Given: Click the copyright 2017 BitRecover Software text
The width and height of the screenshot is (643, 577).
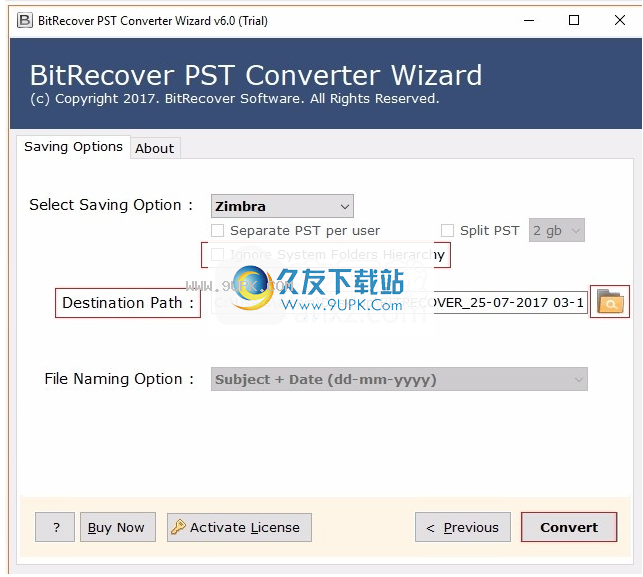Looking at the screenshot, I should [235, 99].
